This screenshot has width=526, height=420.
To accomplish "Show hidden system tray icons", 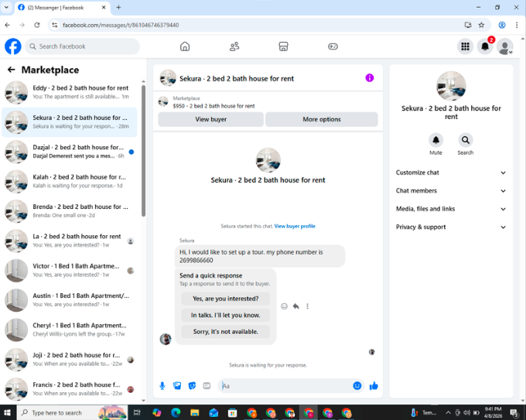I will pos(448,412).
